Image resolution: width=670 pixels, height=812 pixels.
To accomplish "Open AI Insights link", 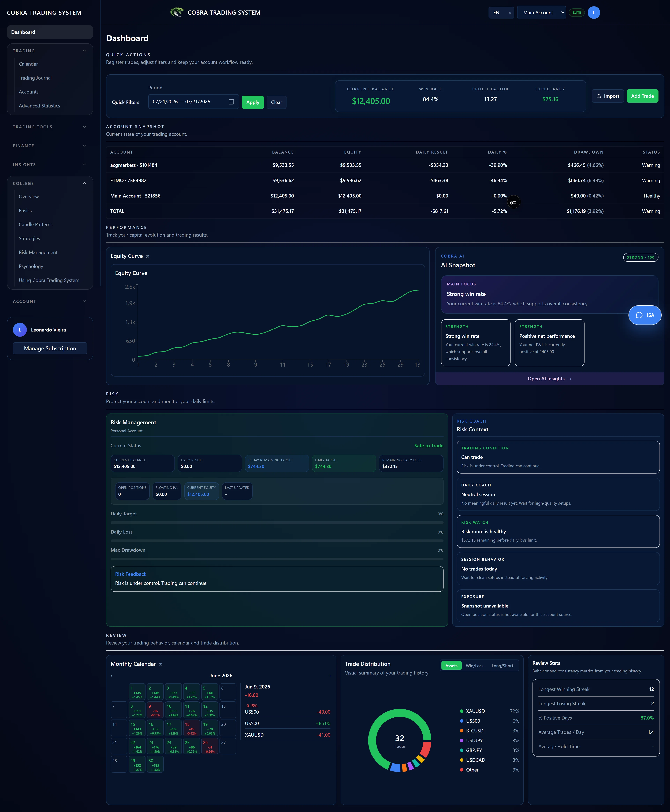I will coord(549,379).
